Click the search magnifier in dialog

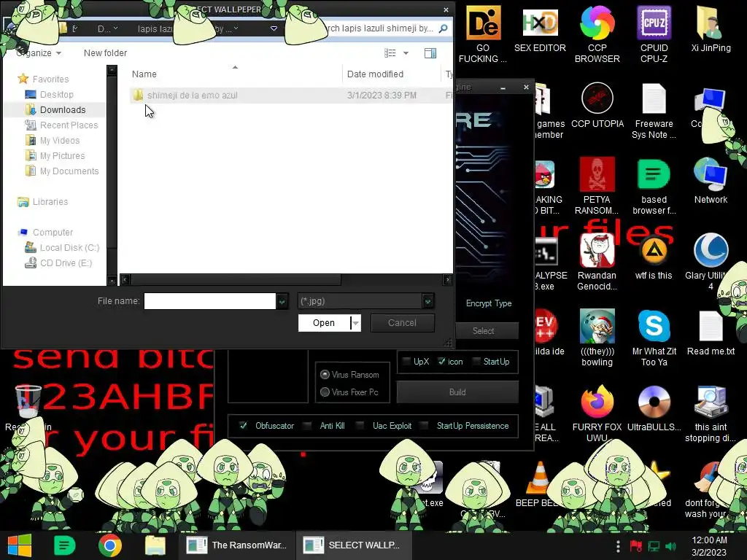point(443,28)
